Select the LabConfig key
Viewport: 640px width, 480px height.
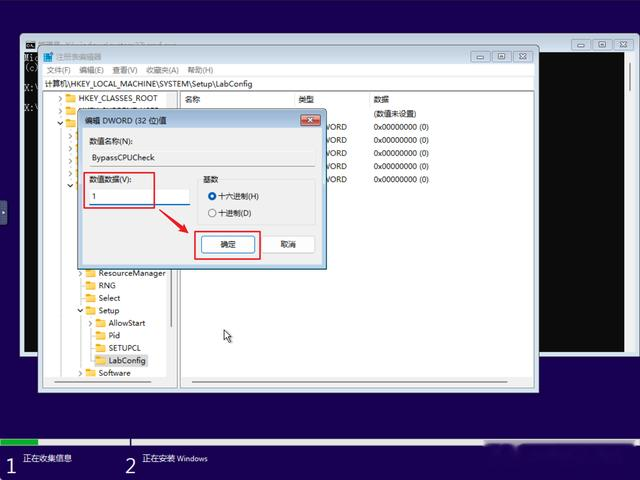(127, 361)
